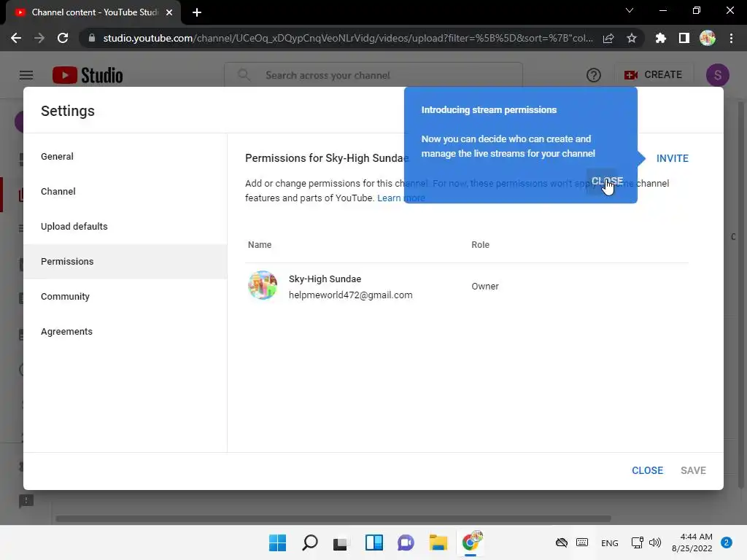747x560 pixels.
Task: Open the Windows Start menu
Action: click(x=277, y=542)
